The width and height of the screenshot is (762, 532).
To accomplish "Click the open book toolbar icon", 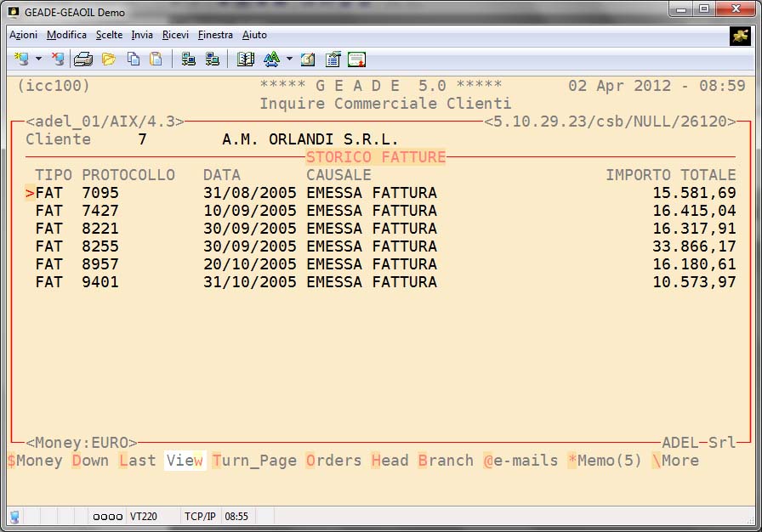I will [x=246, y=59].
